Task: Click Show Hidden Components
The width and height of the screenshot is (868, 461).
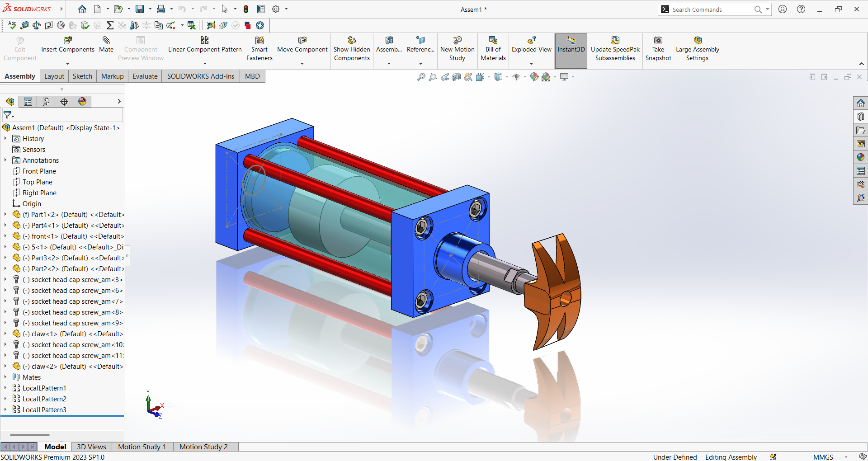Action: coord(352,49)
